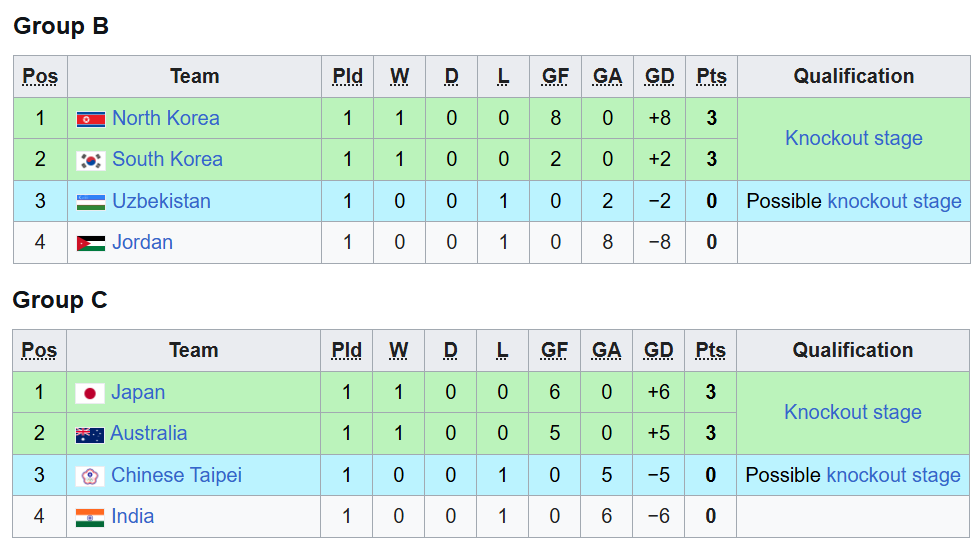Click the Japan flag icon
This screenshot has height=558, width=977.
89,393
